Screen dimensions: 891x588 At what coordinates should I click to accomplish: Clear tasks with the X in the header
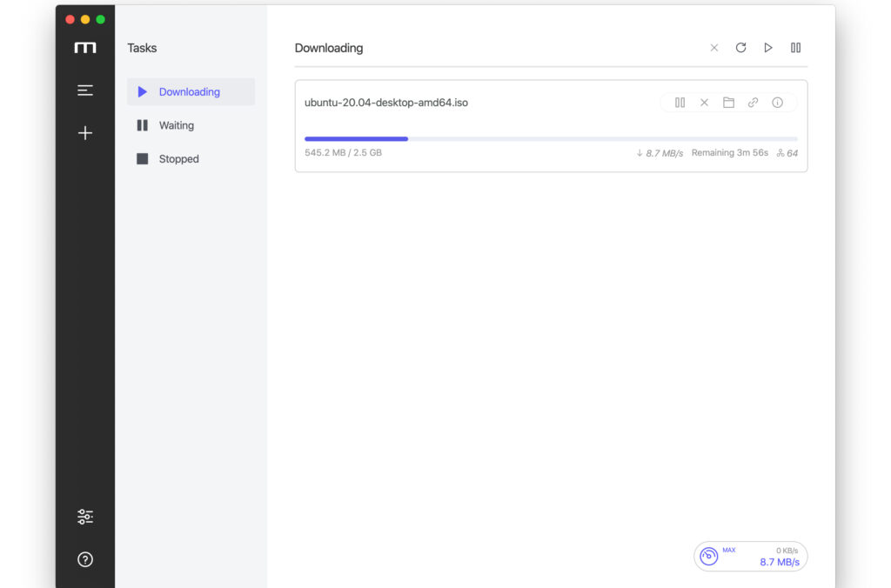[713, 48]
